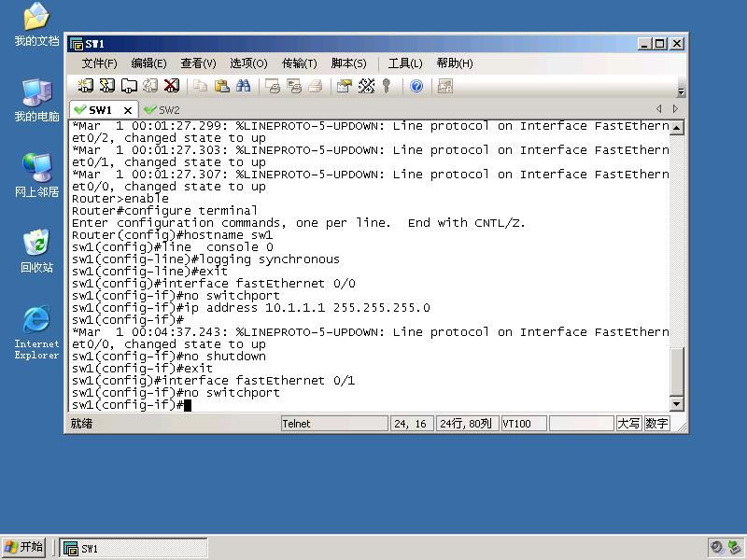Click the terminal scrollbar down arrow
This screenshot has width=747, height=560.
[676, 404]
